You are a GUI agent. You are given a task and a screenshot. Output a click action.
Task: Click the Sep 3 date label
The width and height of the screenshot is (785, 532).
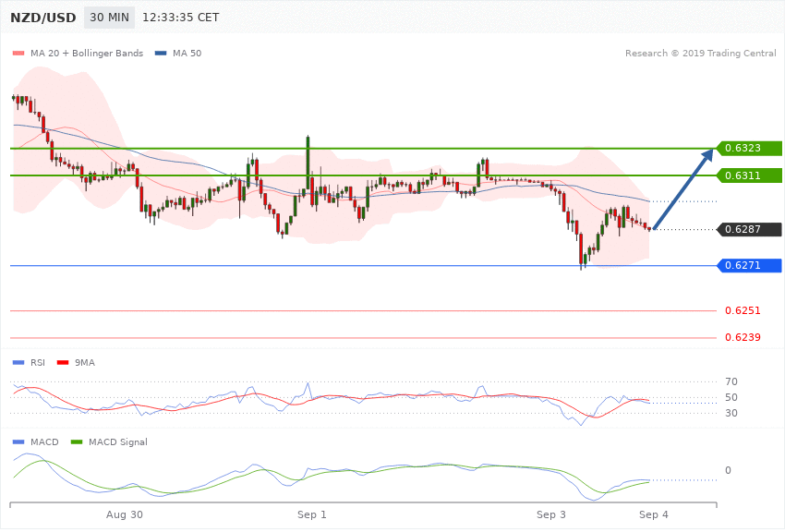551,514
